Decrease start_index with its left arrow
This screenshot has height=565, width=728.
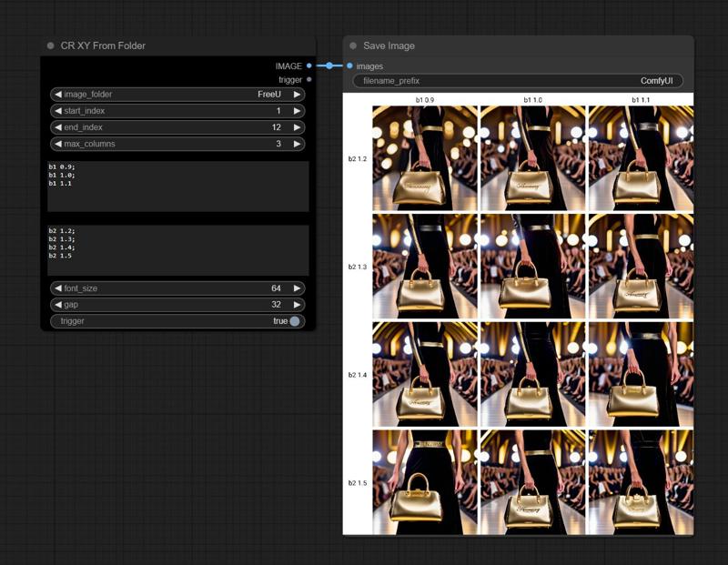coord(58,111)
